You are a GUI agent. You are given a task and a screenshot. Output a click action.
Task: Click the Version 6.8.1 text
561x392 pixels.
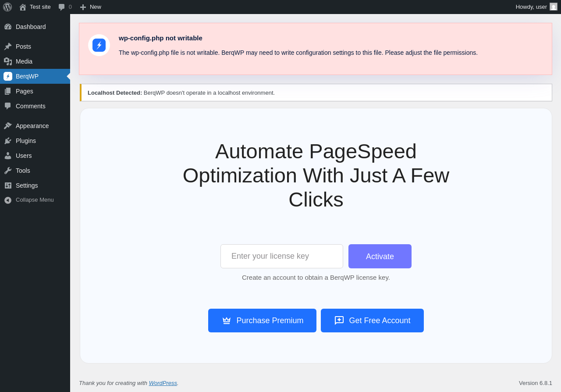click(536, 383)
